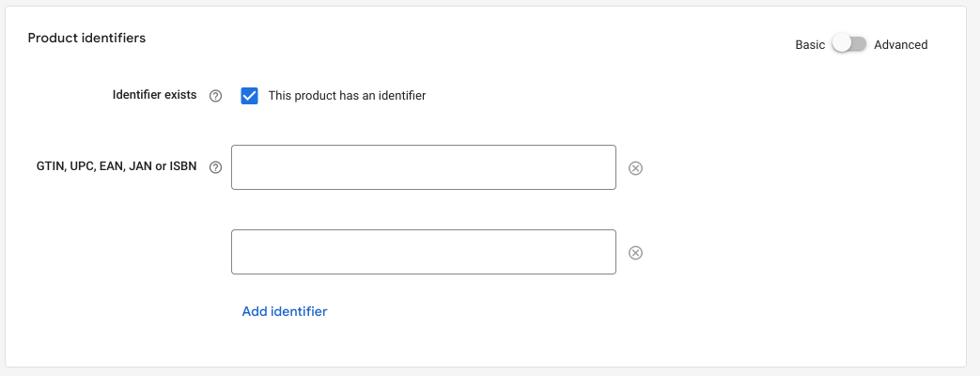The width and height of the screenshot is (980, 376).
Task: Click the X icon beside the upper input
Action: click(x=635, y=168)
